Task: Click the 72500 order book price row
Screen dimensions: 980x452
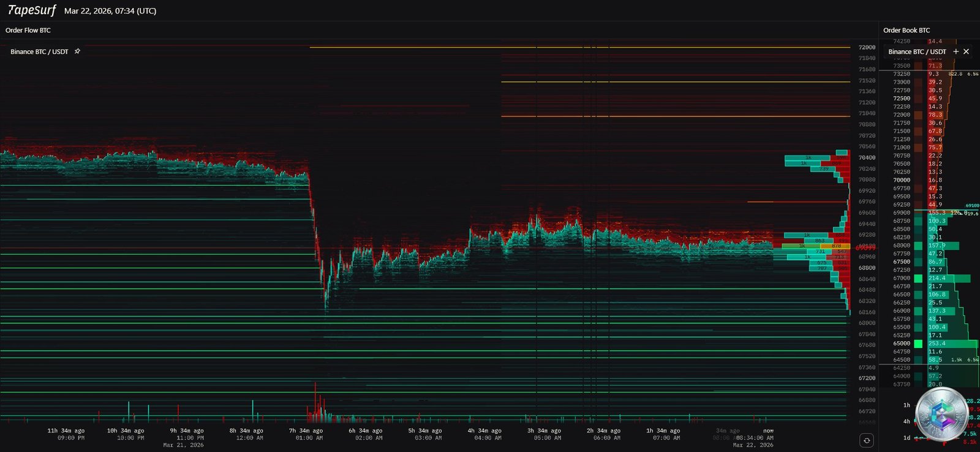Action: [929, 98]
